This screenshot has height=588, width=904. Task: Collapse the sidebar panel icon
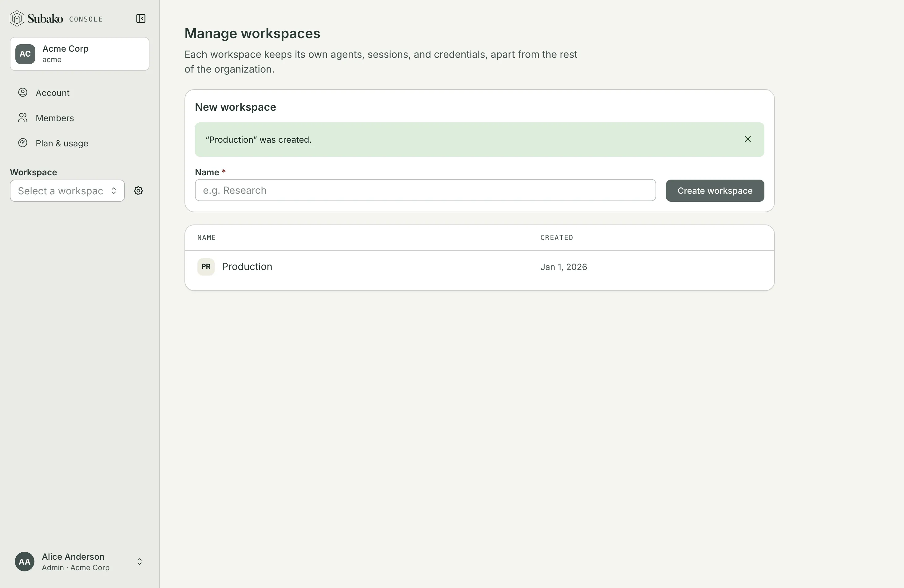(141, 19)
